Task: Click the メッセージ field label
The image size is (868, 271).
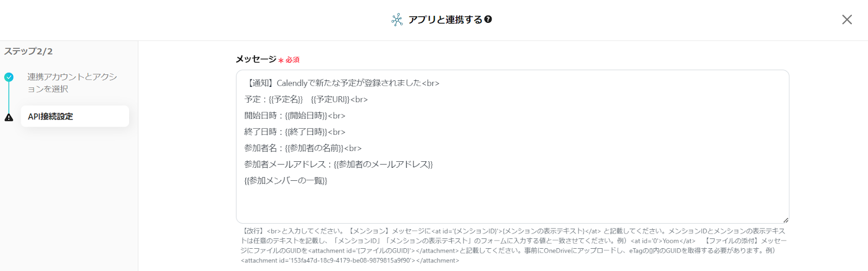Action: coord(256,59)
